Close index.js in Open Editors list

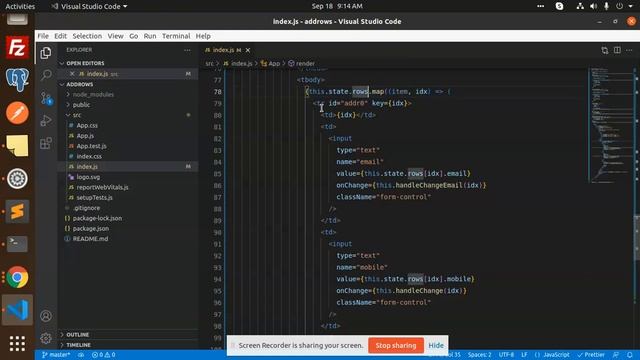pyautogui.click(x=72, y=74)
